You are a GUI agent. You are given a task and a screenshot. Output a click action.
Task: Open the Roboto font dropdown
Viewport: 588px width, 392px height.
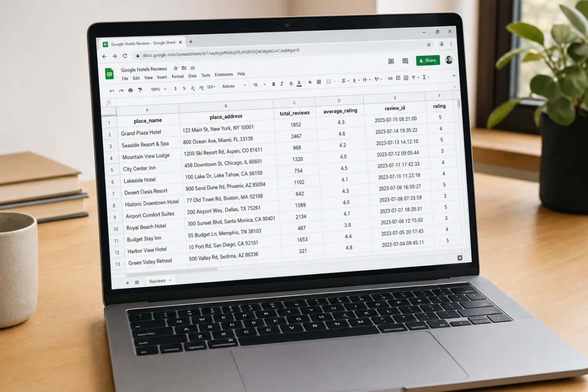tap(234, 86)
